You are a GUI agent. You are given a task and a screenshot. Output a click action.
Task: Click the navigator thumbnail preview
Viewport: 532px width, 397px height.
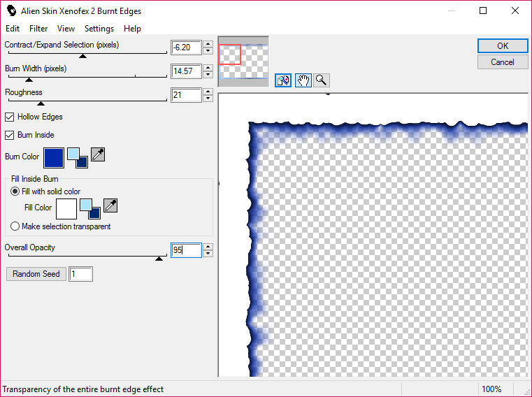pyautogui.click(x=243, y=62)
